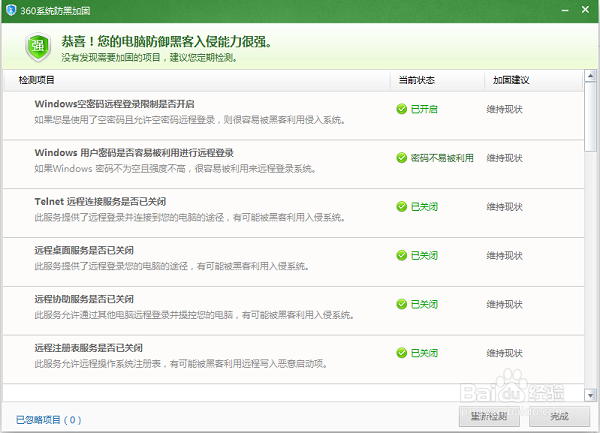Click the 360系统防黑加固 title text

pyautogui.click(x=55, y=11)
